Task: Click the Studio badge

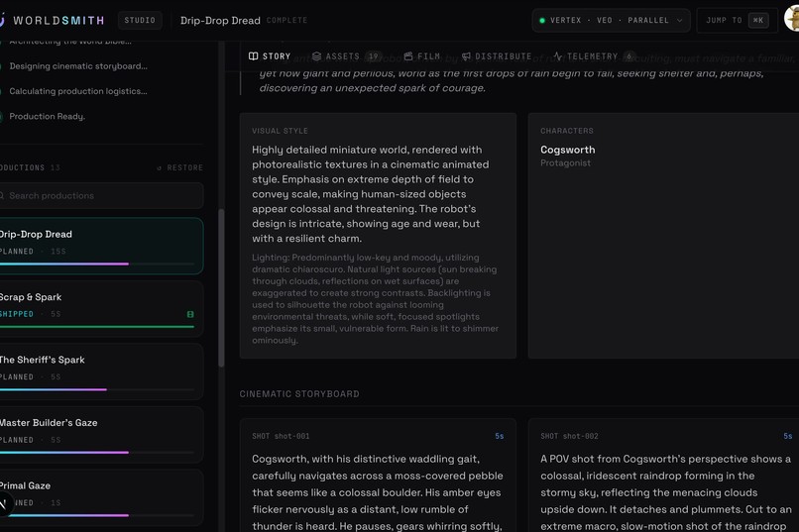Action: (140, 21)
